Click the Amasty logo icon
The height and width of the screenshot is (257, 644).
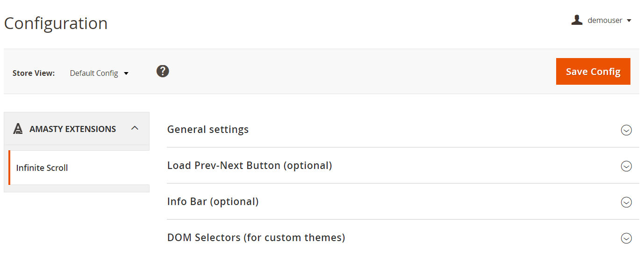coord(18,129)
